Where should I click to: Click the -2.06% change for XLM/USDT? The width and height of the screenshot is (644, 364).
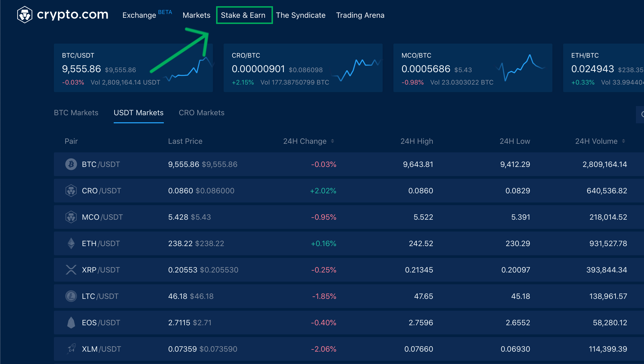[324, 349]
